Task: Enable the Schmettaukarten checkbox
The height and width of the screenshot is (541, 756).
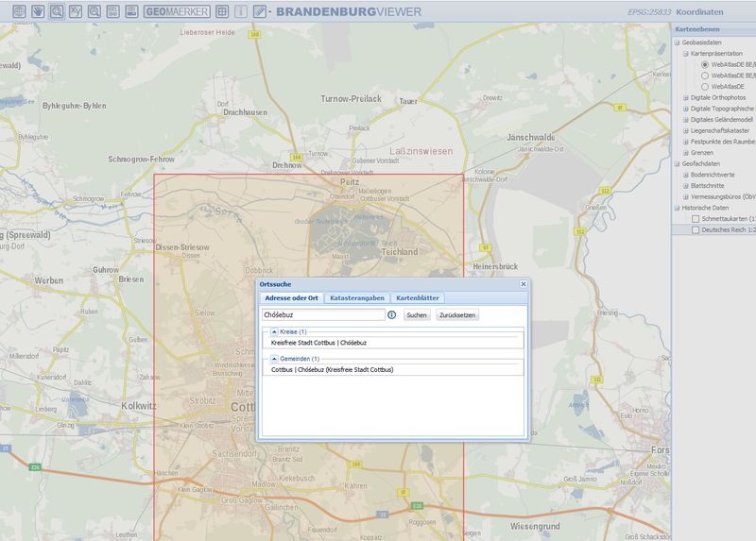Action: (696, 219)
